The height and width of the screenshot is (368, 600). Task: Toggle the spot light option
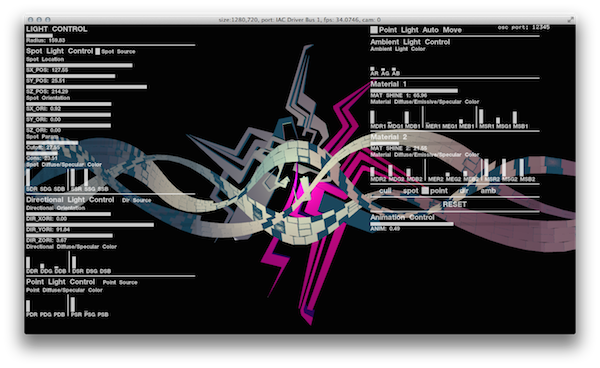411,191
